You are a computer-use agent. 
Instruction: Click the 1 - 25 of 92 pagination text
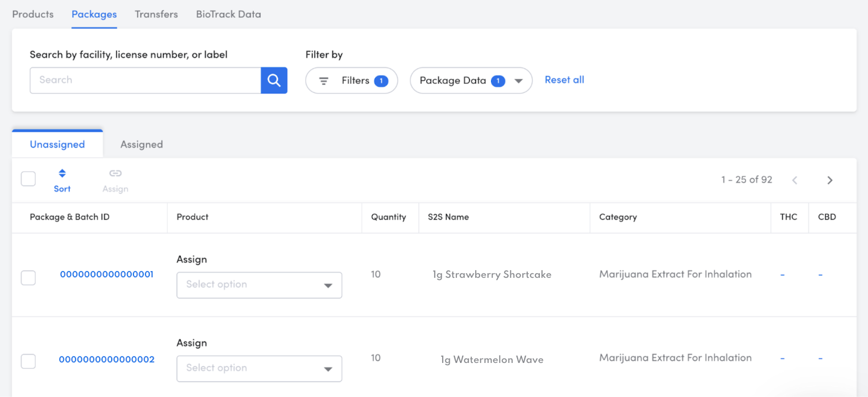(x=746, y=180)
